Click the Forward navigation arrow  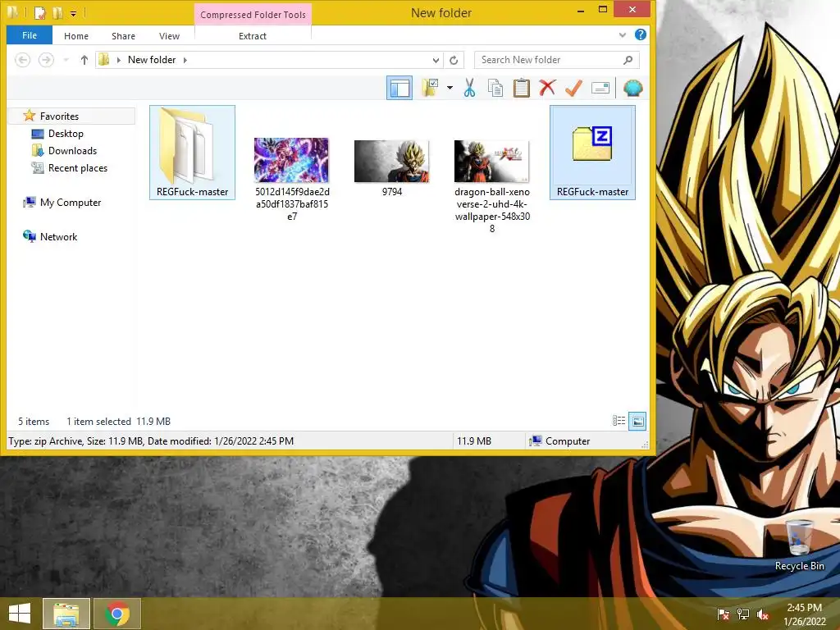coord(46,59)
